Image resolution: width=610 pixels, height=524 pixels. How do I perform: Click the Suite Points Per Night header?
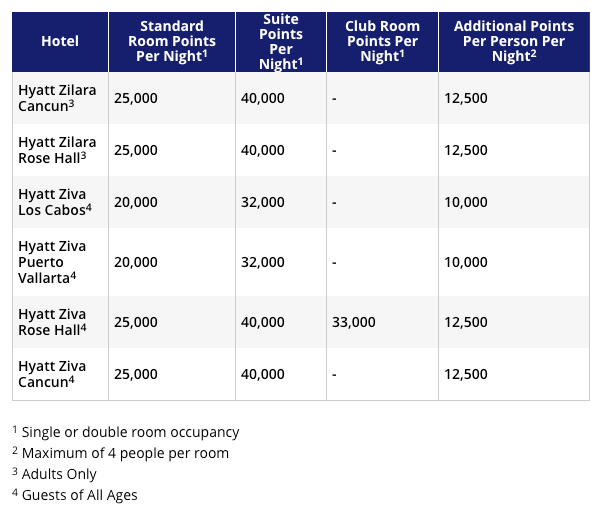tap(281, 42)
